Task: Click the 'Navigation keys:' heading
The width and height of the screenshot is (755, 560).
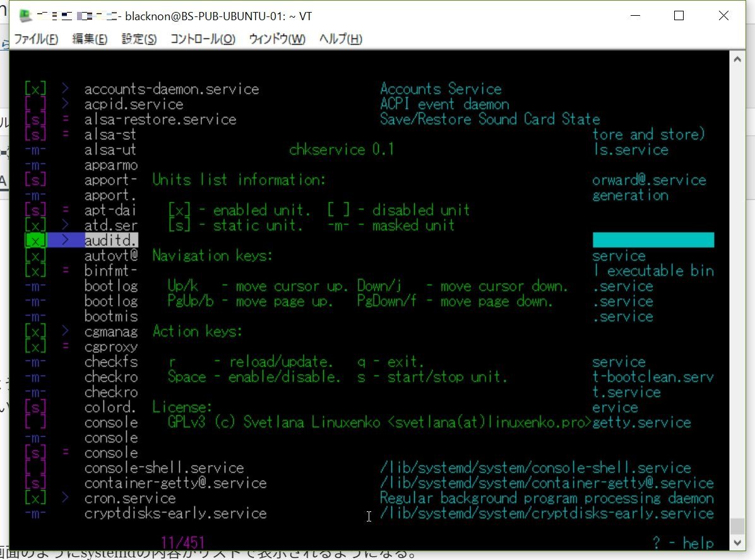Action: point(212,255)
